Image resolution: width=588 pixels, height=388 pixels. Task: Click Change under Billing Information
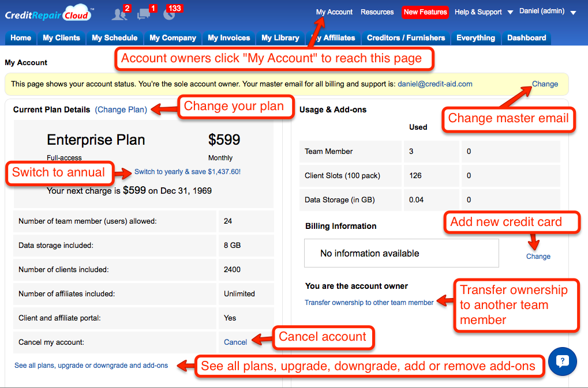(538, 256)
